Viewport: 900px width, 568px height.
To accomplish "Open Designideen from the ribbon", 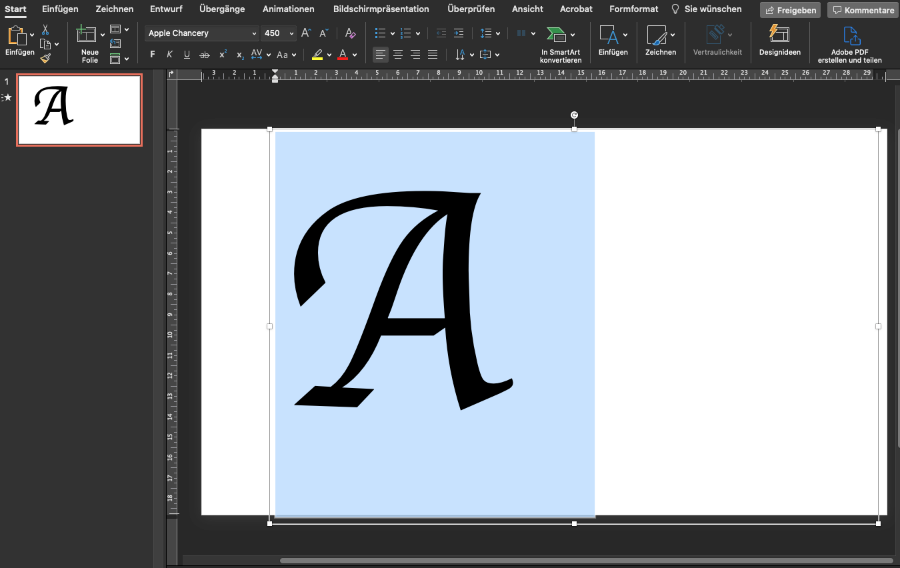I will (779, 40).
